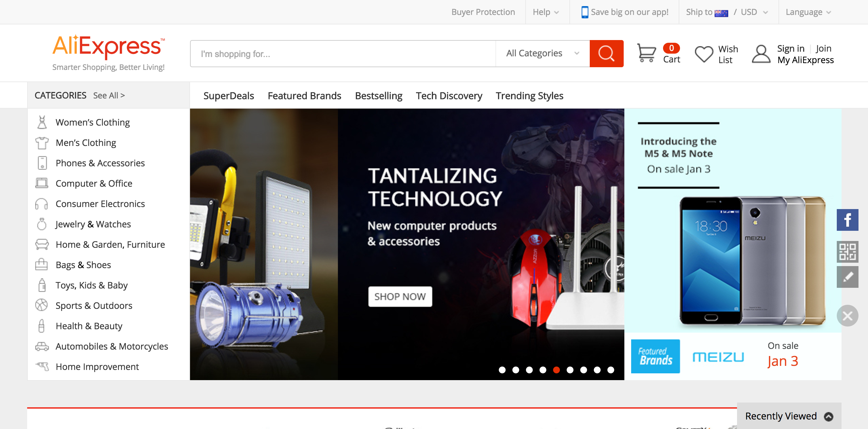This screenshot has height=429, width=868.
Task: Open the Language dropdown
Action: click(808, 12)
